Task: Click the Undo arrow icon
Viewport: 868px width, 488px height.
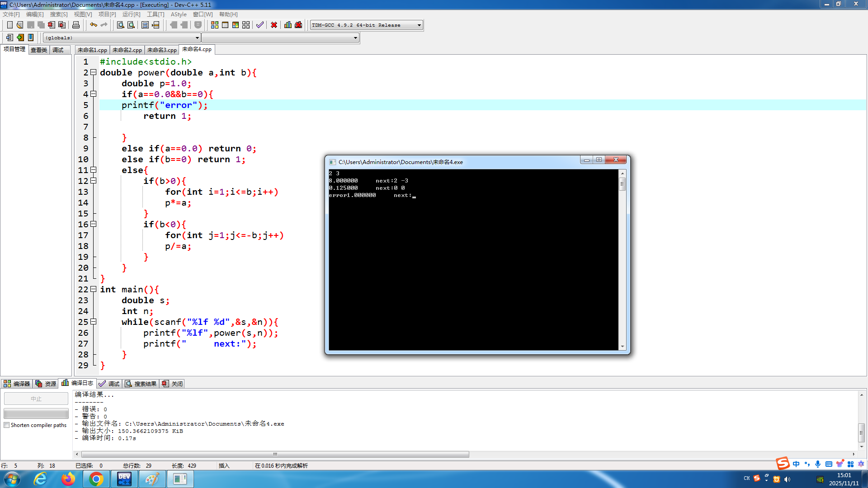Action: (x=93, y=25)
